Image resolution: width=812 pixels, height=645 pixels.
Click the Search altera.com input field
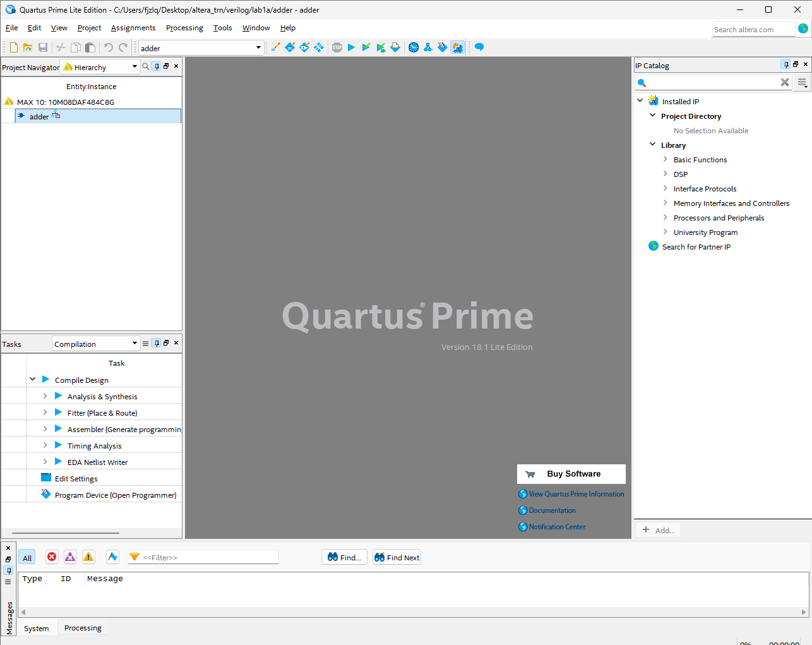tap(753, 29)
